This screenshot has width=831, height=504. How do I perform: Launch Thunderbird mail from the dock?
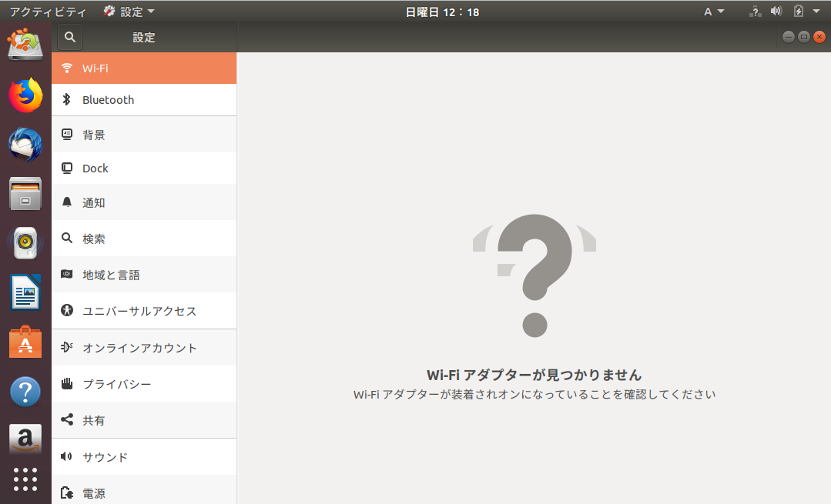pyautogui.click(x=25, y=144)
